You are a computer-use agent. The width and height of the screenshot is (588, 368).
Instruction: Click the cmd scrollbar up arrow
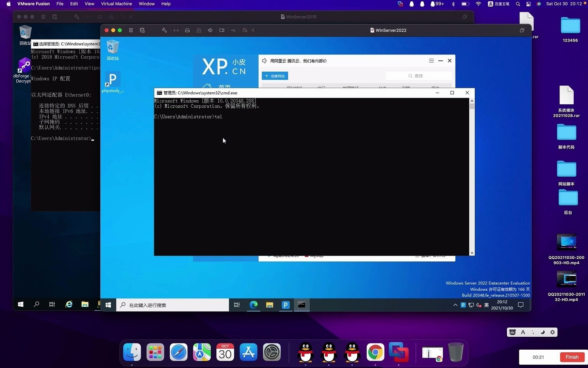[x=472, y=101]
